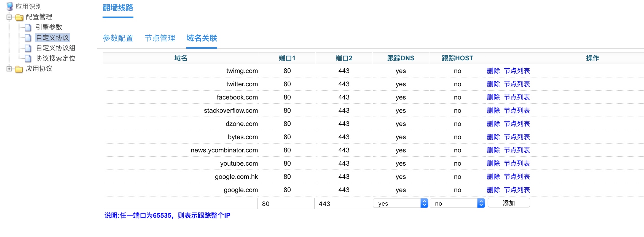Delete the google.com.hk entry
Image resolution: width=644 pixels, height=237 pixels.
[x=493, y=177]
